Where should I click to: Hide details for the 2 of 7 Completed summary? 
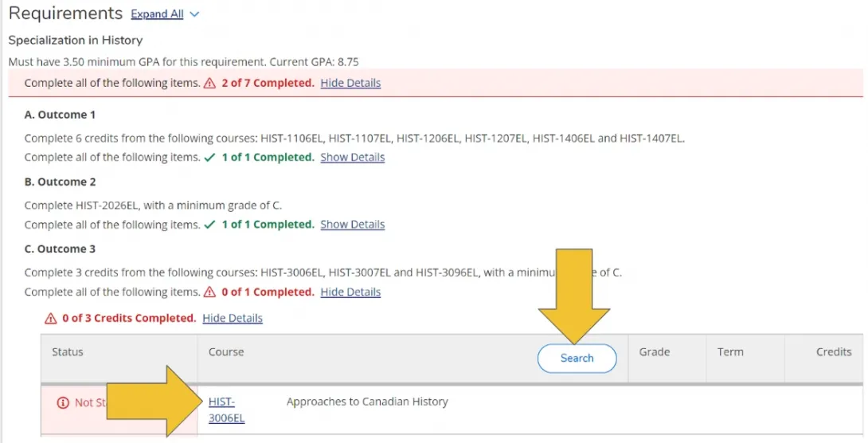tap(350, 83)
